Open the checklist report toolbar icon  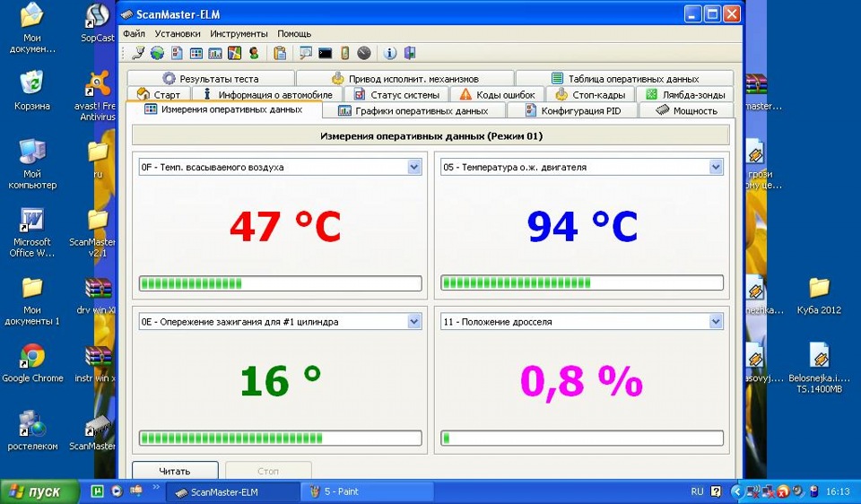[177, 53]
